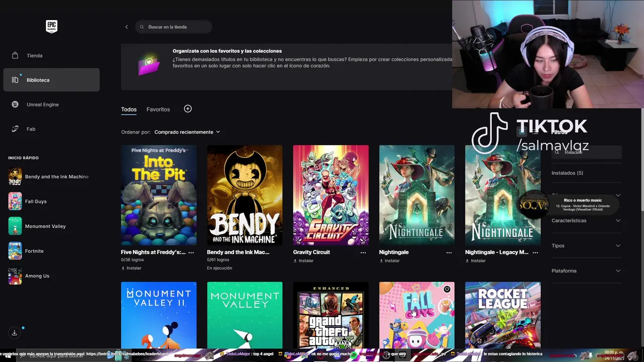Open options menu for Nightingale
644x362 pixels.
449,252
